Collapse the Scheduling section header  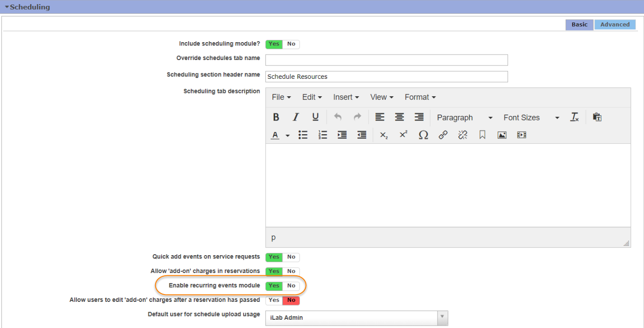[27, 7]
